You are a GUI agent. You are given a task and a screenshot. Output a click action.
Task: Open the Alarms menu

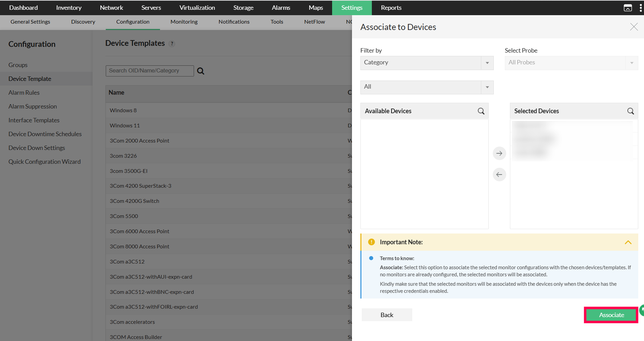click(281, 8)
